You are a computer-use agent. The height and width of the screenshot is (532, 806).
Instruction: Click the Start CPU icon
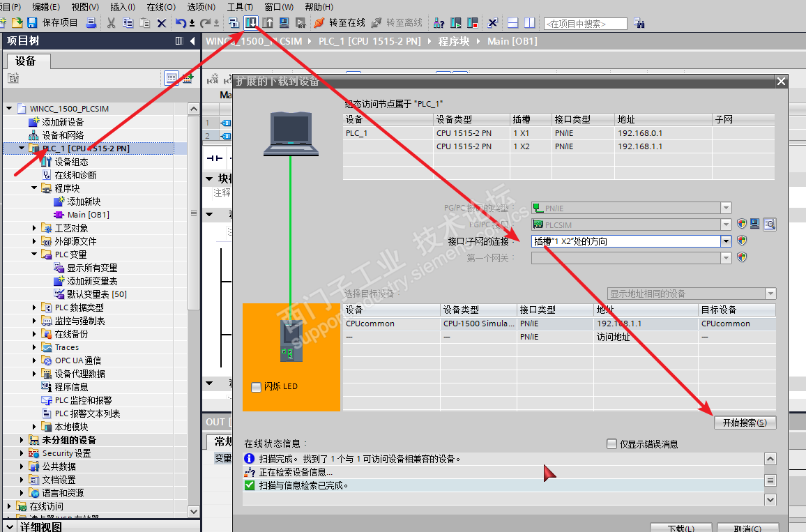point(455,22)
